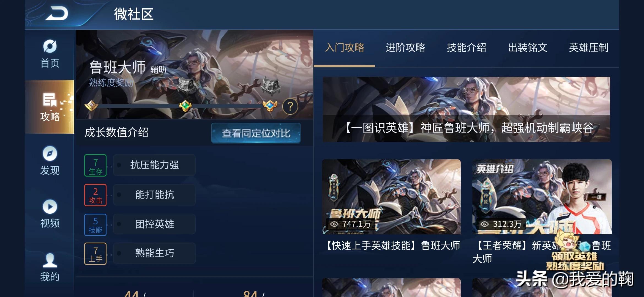Click the green gem proficiency marker
This screenshot has height=297, width=644.
tap(185, 106)
